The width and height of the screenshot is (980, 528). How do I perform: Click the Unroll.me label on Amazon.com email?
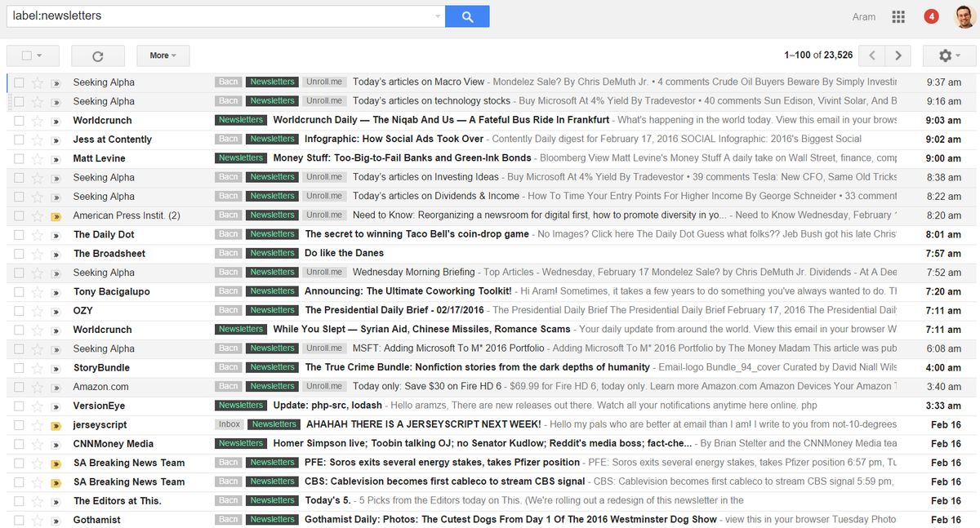[x=324, y=387]
